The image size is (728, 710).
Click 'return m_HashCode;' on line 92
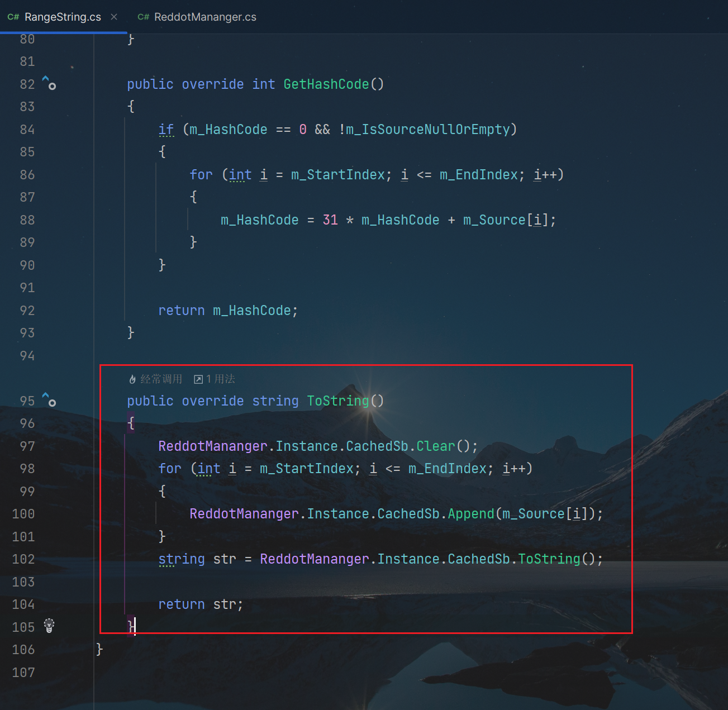tap(228, 311)
